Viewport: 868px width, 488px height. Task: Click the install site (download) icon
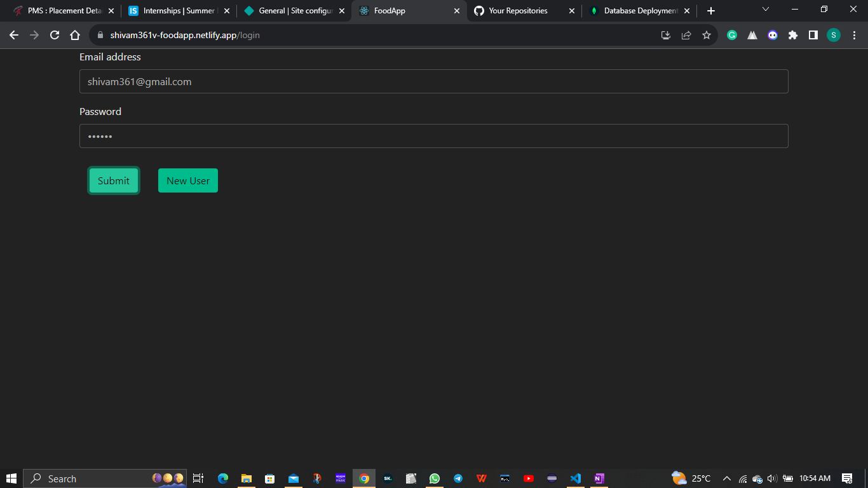(665, 35)
